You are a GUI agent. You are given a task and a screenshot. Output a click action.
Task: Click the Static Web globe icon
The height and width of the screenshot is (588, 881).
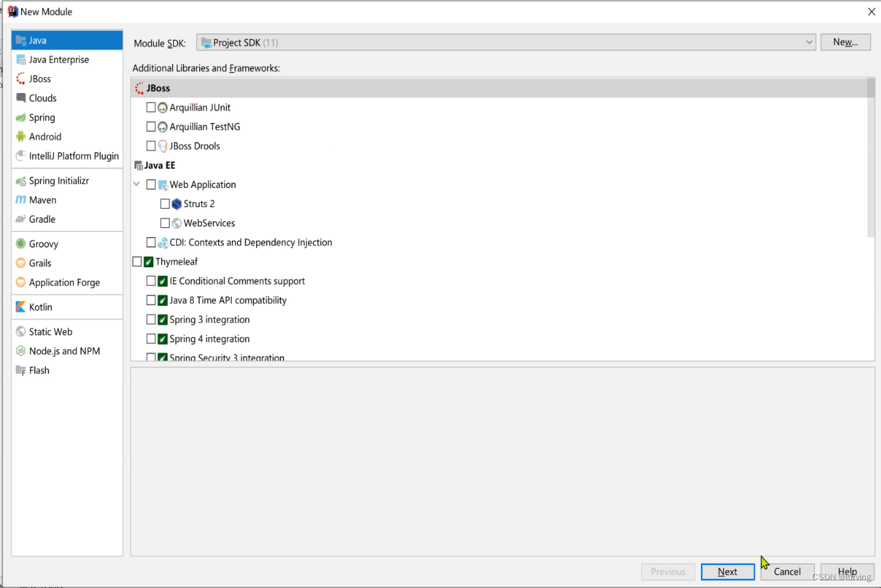click(x=21, y=332)
